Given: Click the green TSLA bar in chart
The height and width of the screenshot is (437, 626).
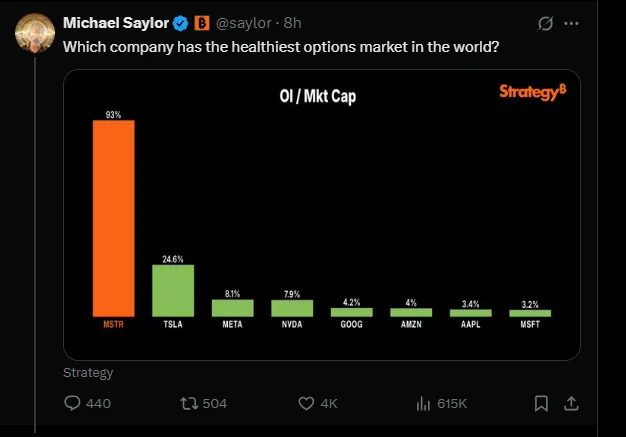Looking at the screenshot, I should 172,290.
